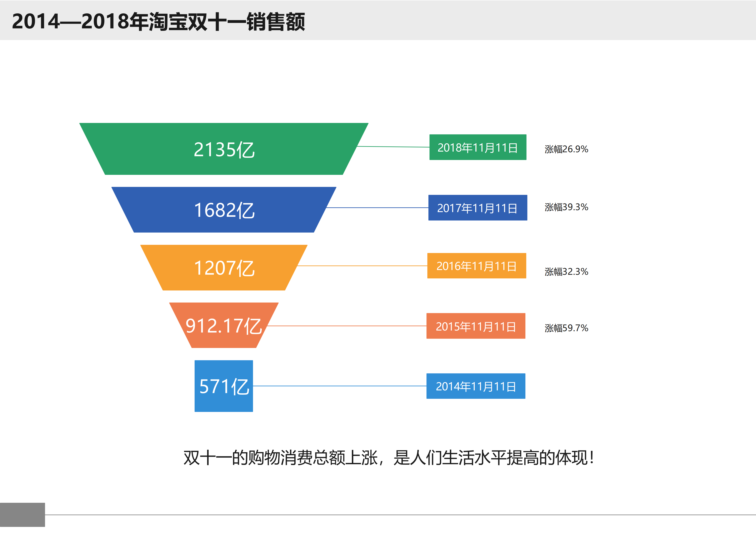Select the 912.17亿 funnel segment
Image resolution: width=756 pixels, height=534 pixels.
[224, 325]
